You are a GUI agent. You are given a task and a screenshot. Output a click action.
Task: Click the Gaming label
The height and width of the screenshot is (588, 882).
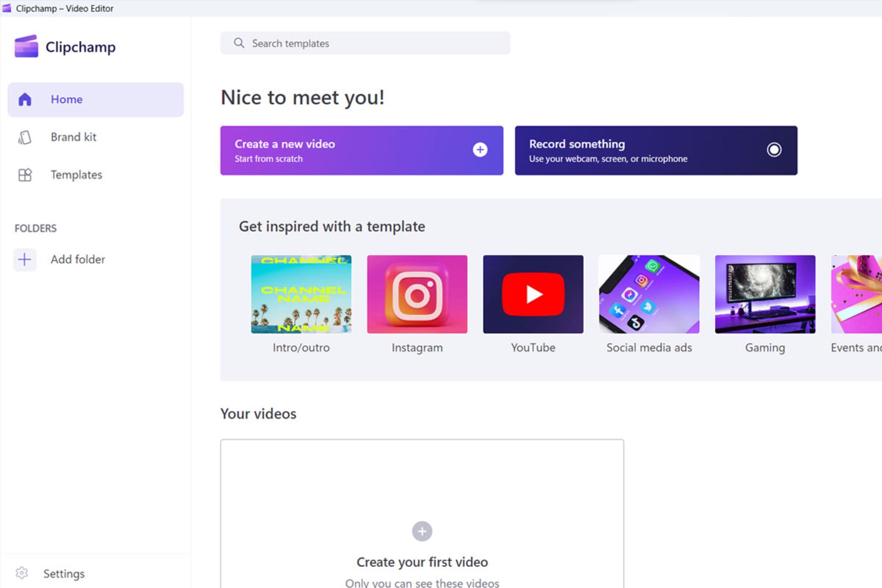(x=765, y=348)
